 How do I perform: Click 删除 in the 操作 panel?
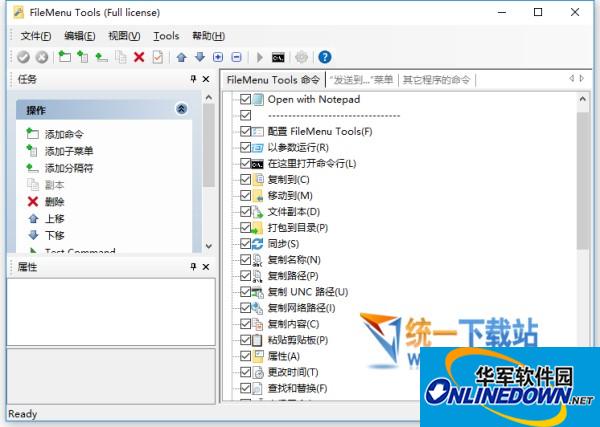pyautogui.click(x=54, y=202)
